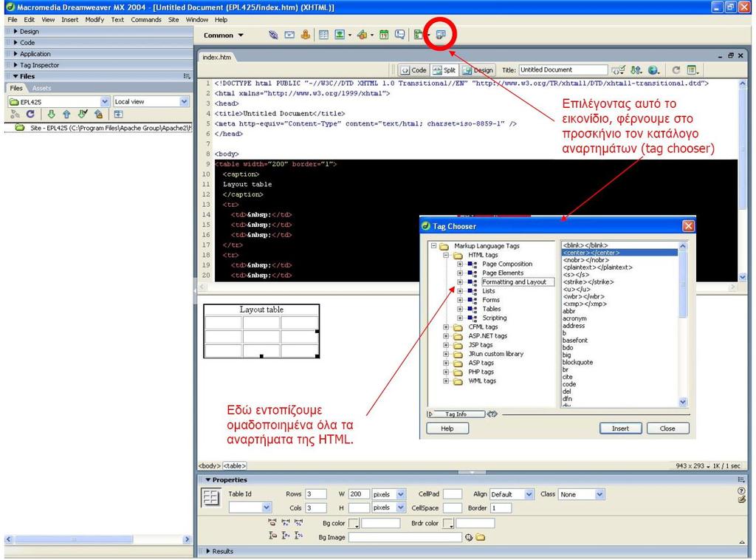The width and height of the screenshot is (756, 560).
Task: Switch to Split view
Action: (444, 70)
